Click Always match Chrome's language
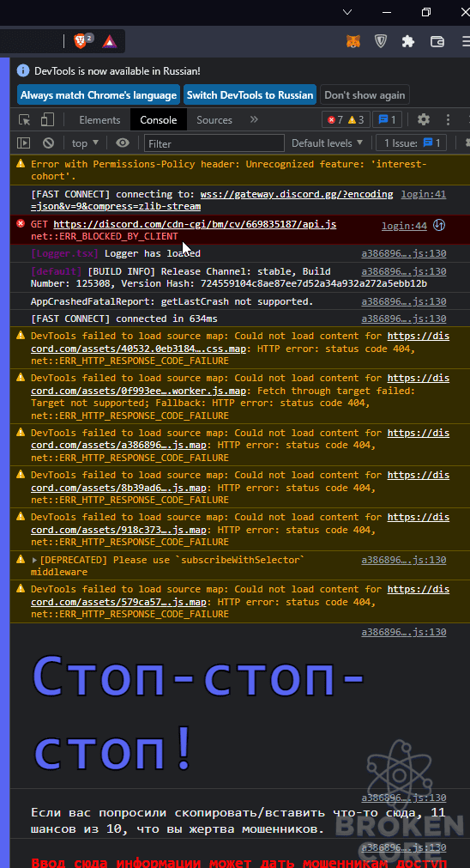Screen dimensions: 470x868 click(x=99, y=95)
